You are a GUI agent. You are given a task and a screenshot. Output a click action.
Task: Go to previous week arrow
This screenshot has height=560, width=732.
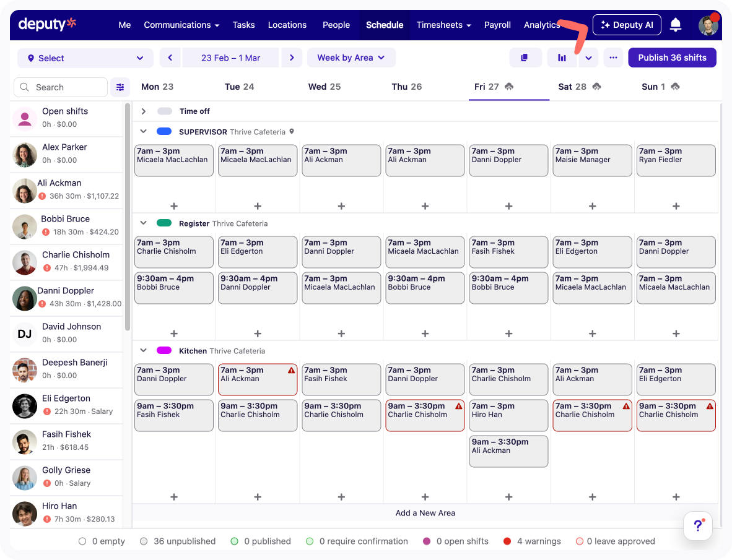[x=170, y=58]
